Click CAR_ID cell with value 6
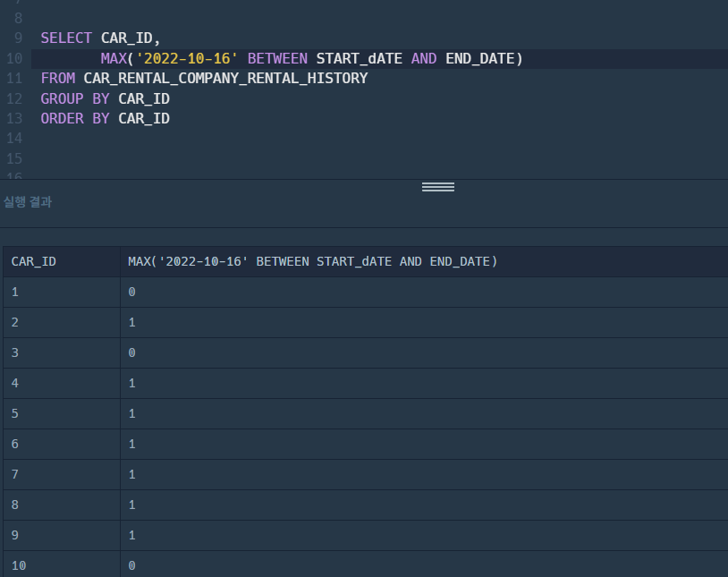728x577 pixels. tap(62, 444)
